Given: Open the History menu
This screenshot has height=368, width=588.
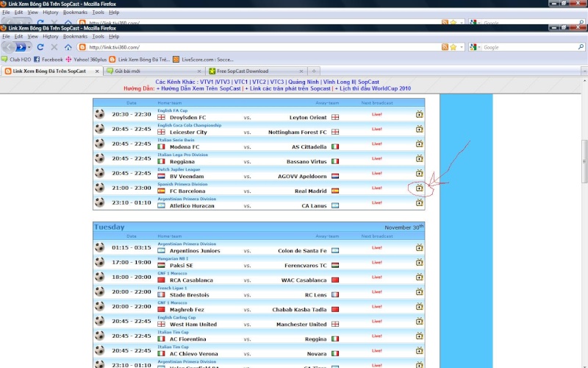Looking at the screenshot, I should [x=50, y=36].
